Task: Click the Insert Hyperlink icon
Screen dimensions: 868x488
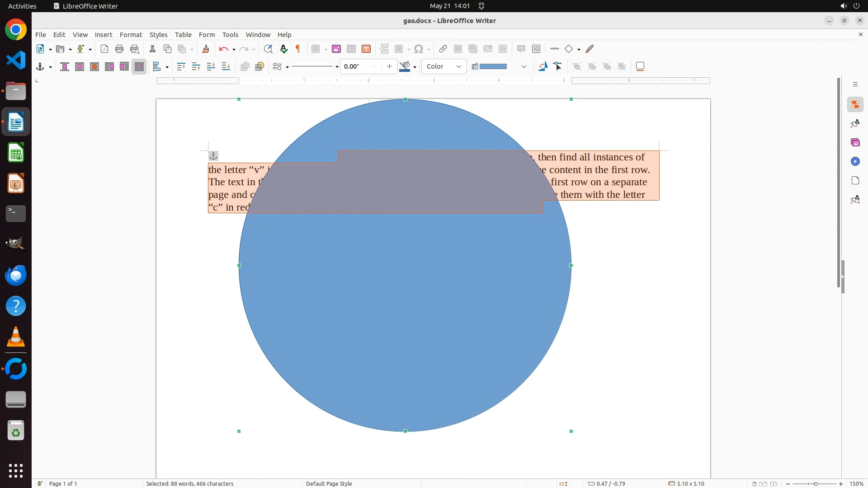Action: 443,49
